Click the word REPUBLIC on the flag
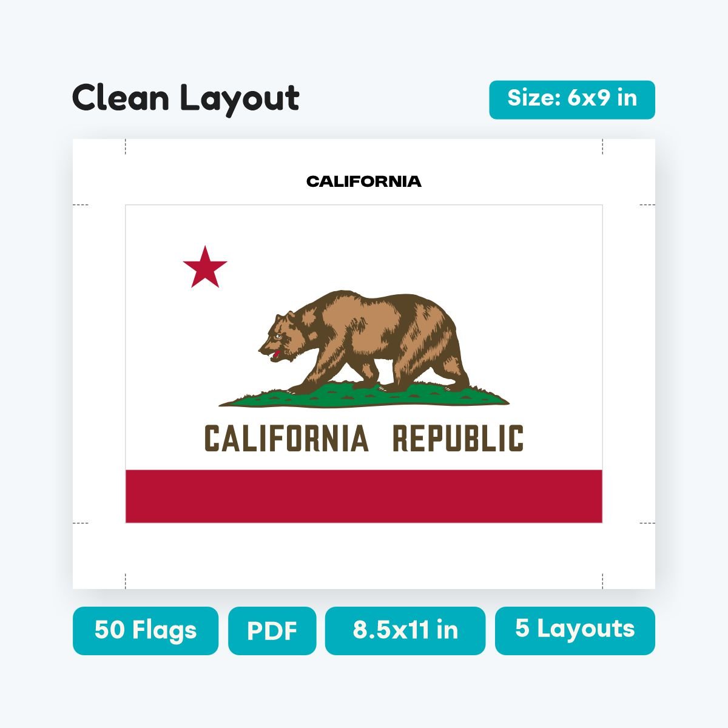This screenshot has width=728, height=728. (x=458, y=439)
